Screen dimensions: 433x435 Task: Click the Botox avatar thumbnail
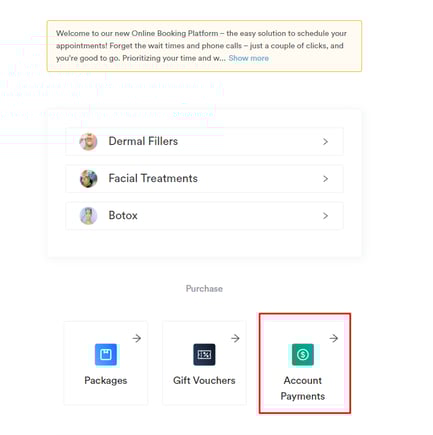point(88,216)
